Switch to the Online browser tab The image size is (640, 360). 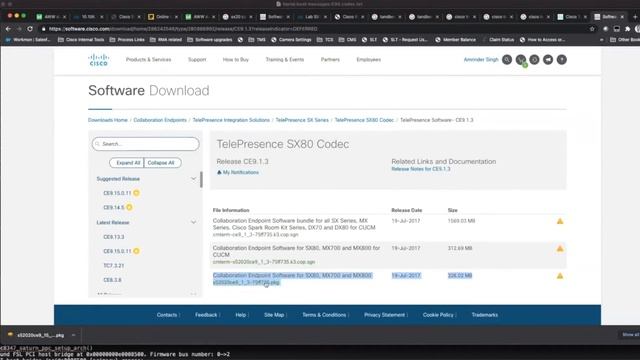click(x=162, y=17)
